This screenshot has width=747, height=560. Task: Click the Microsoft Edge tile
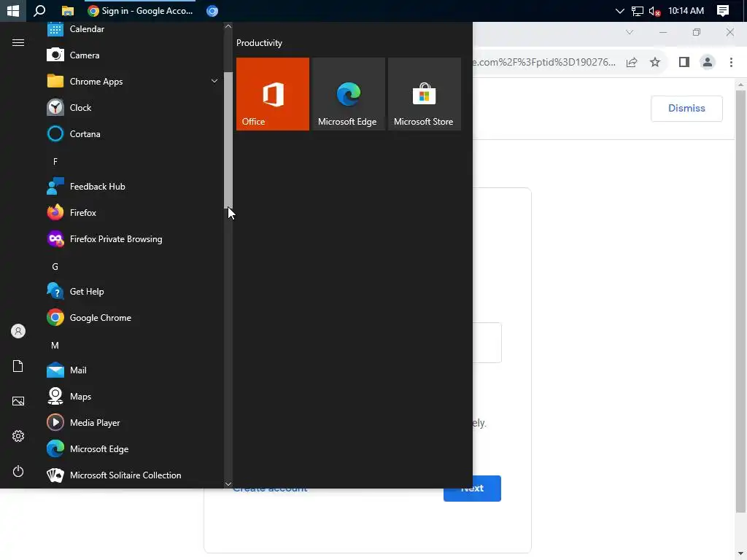tap(348, 94)
